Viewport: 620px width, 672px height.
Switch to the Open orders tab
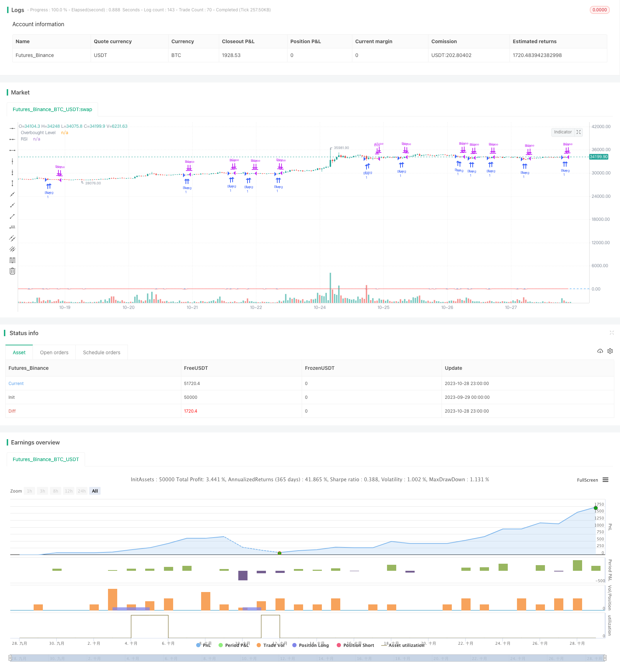coord(54,352)
